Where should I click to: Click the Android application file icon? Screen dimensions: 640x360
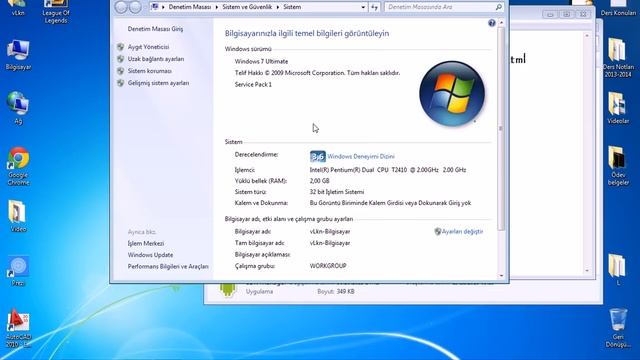pyautogui.click(x=228, y=289)
